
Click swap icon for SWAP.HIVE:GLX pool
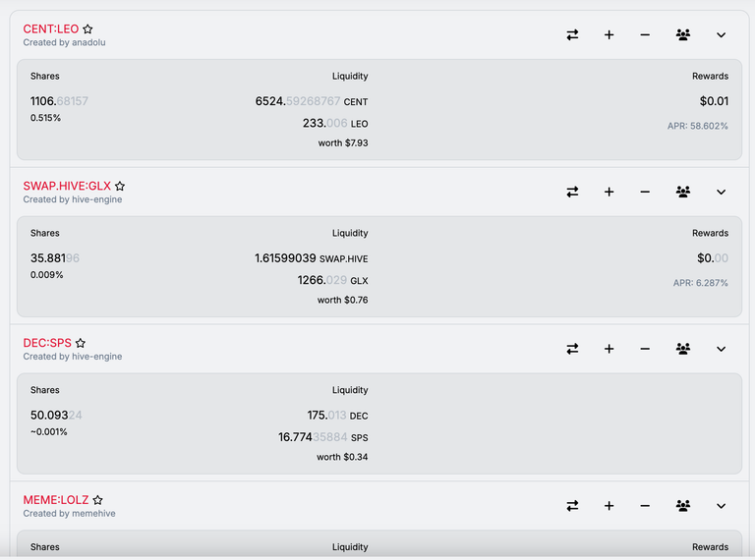572,192
